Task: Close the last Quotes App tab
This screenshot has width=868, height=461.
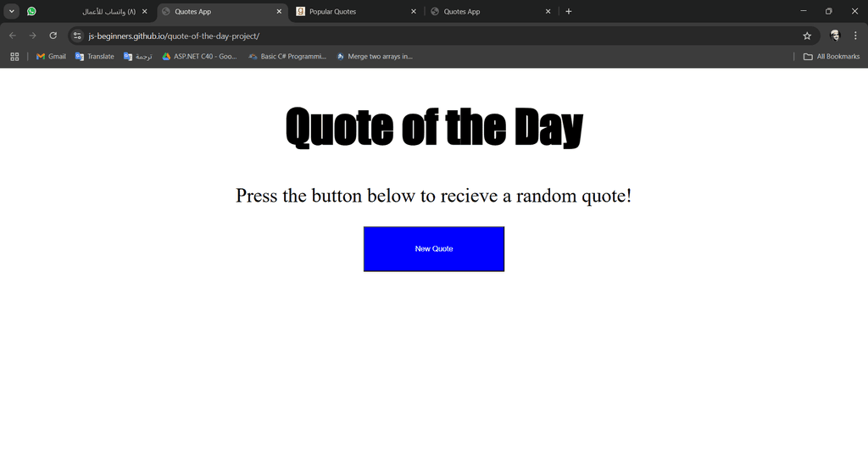Action: (x=548, y=11)
